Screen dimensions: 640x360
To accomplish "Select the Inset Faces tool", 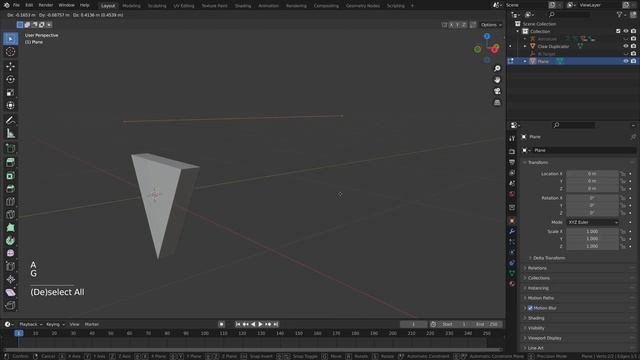I will [11, 176].
